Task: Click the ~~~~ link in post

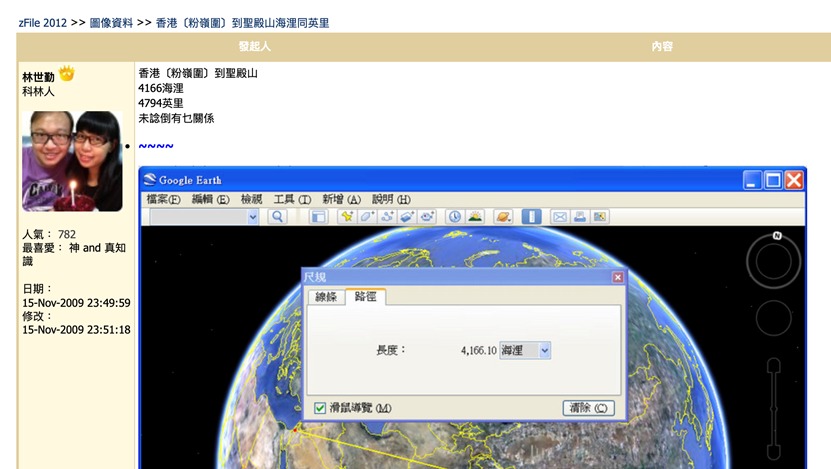Action: click(156, 146)
